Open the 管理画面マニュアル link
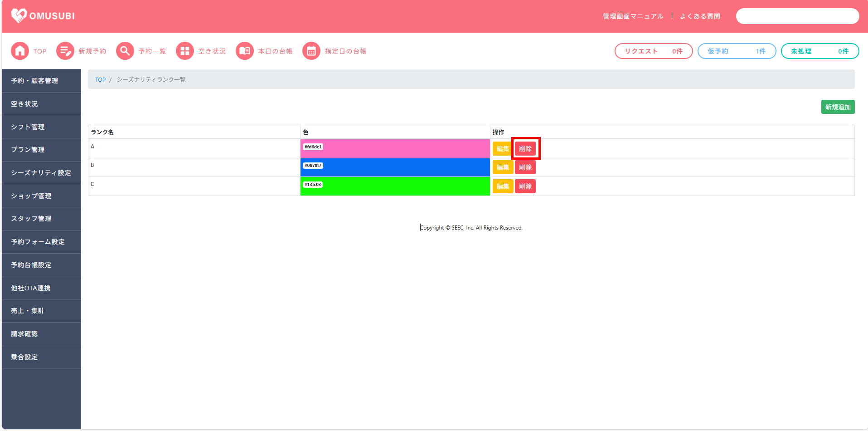 pos(633,16)
